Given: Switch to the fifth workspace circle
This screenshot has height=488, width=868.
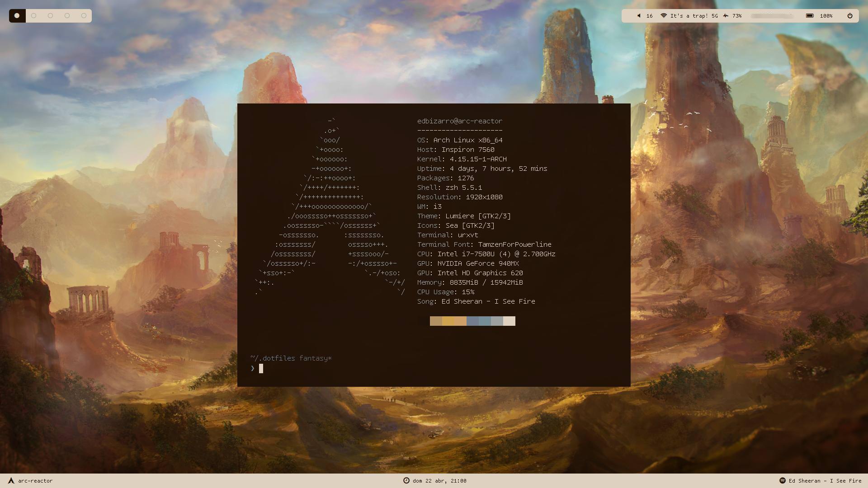Looking at the screenshot, I should pos(84,16).
